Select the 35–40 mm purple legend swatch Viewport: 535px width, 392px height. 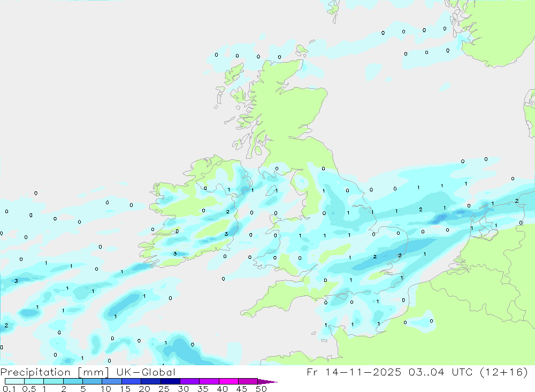pyautogui.click(x=209, y=381)
